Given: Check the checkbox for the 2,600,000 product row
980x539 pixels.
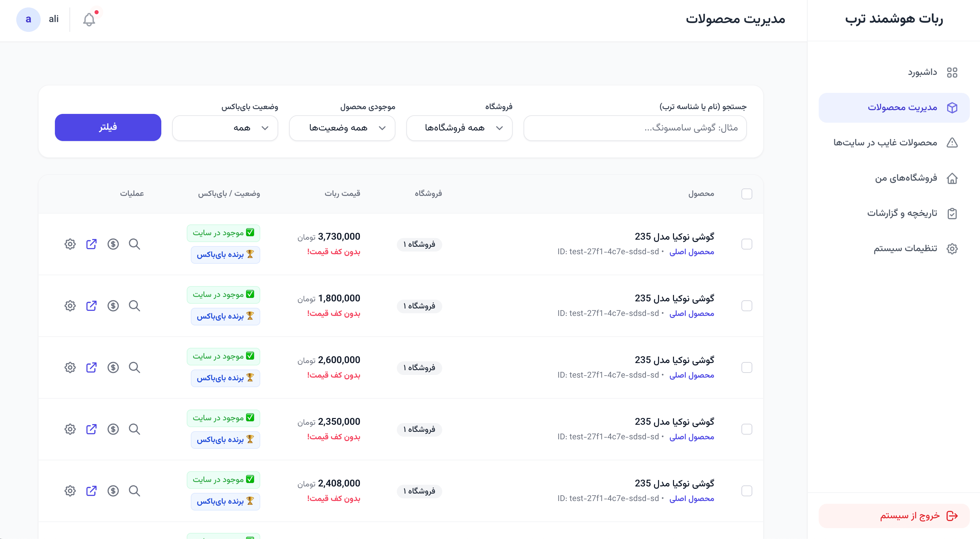Looking at the screenshot, I should 747,367.
